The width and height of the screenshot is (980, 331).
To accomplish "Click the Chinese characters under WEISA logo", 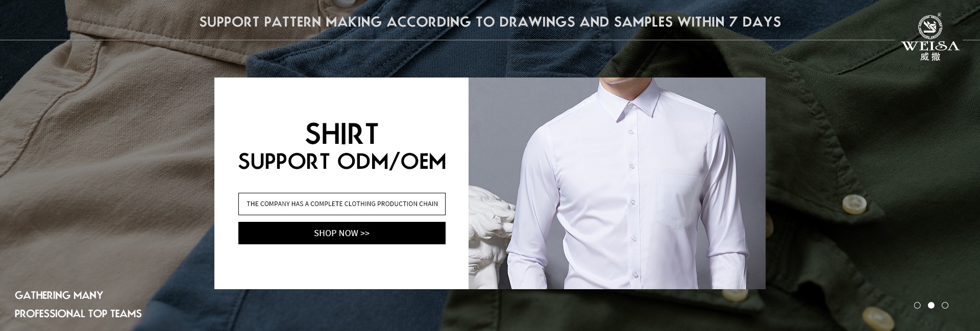I will click(930, 57).
